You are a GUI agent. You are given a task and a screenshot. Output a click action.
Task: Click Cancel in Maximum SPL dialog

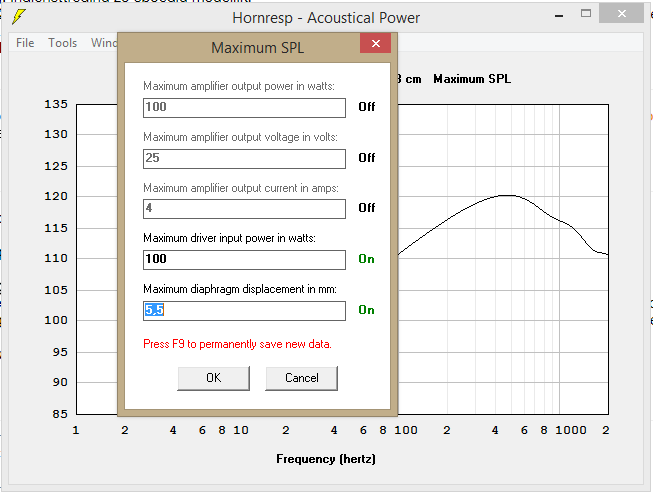302,378
